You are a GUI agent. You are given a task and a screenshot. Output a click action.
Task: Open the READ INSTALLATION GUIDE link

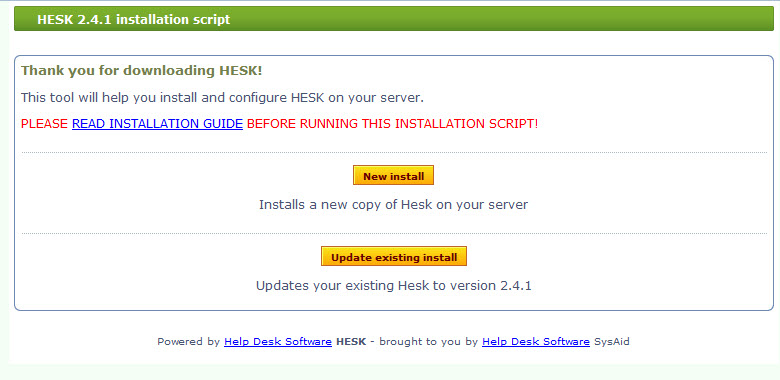click(x=157, y=124)
